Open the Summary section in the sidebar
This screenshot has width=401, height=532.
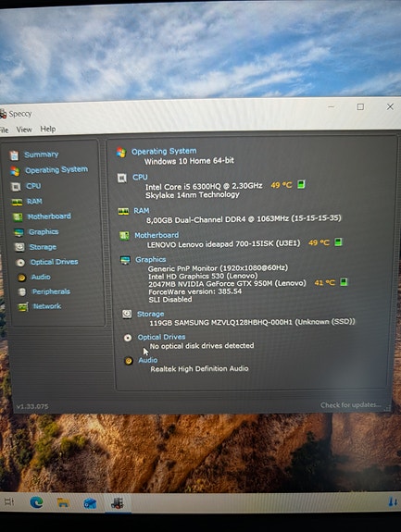[41, 155]
